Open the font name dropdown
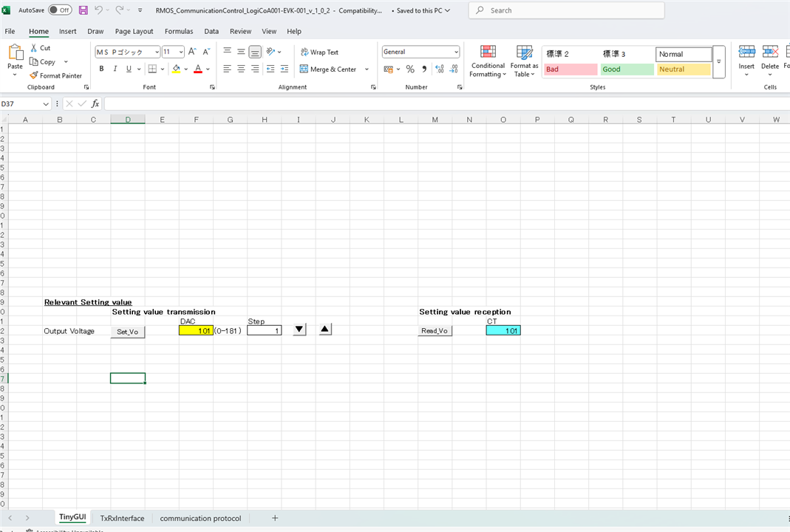The width and height of the screenshot is (790, 532). [157, 52]
